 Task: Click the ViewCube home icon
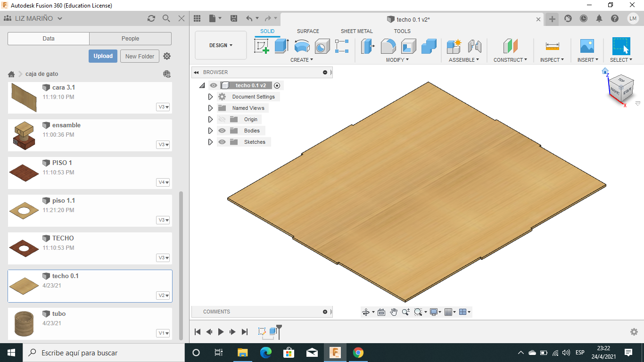[605, 71]
